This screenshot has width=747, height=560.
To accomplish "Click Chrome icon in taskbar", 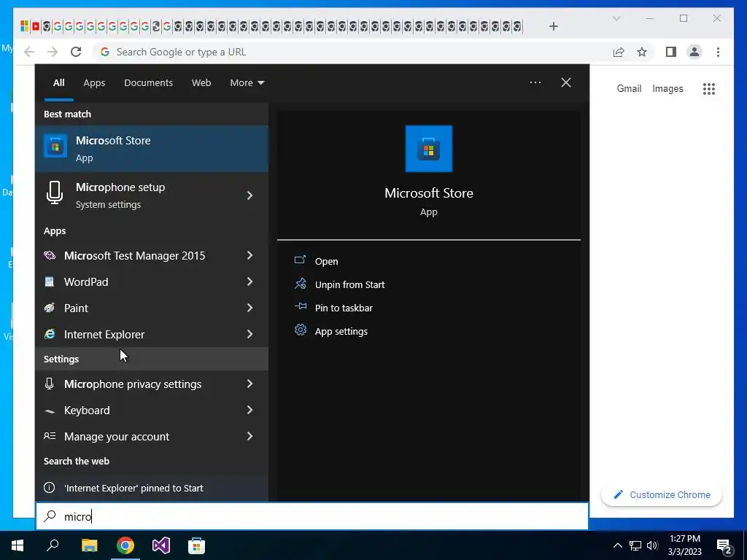I will [x=125, y=545].
